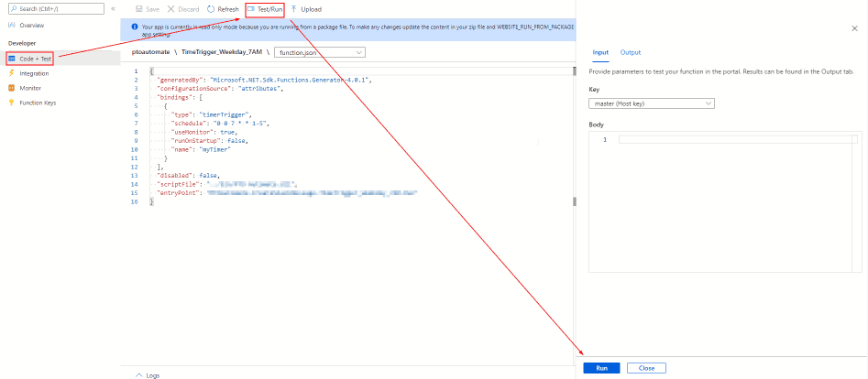Click the "runOnStartup": false line
Image resolution: width=868 pixels, height=379 pixels.
pyautogui.click(x=210, y=141)
